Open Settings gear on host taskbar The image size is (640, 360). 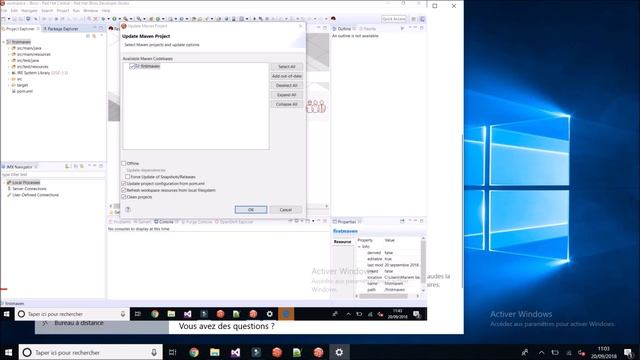339,352
